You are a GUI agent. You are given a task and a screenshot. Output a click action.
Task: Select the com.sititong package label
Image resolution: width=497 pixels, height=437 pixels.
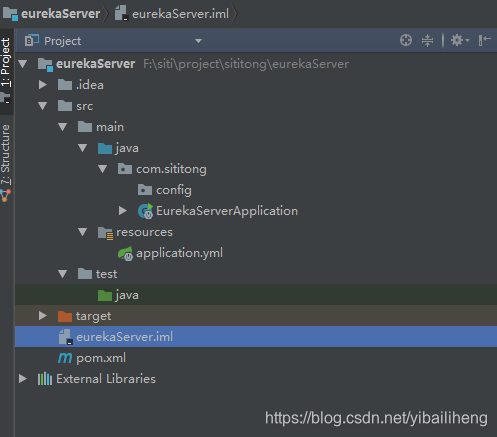[x=171, y=169]
